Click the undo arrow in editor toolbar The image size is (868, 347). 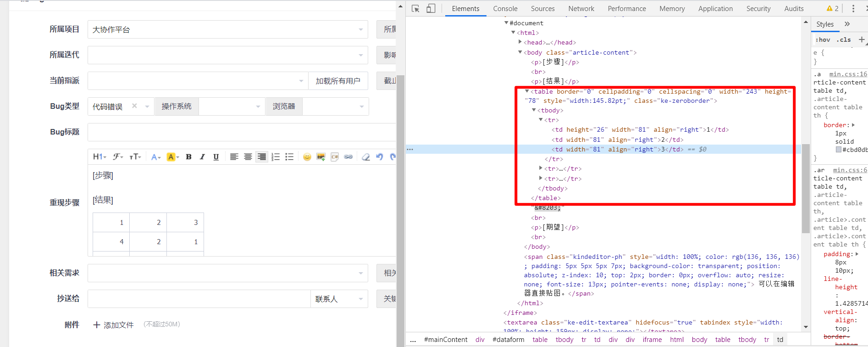click(x=380, y=157)
